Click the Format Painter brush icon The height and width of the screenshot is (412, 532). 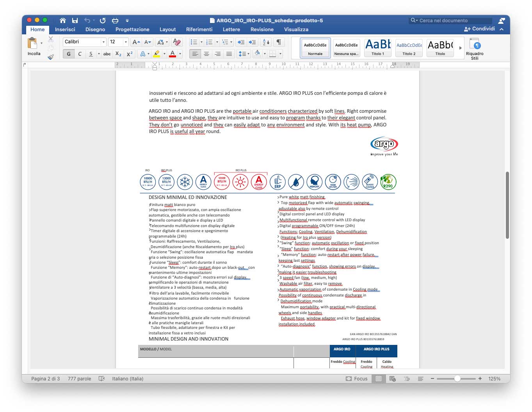coord(51,57)
